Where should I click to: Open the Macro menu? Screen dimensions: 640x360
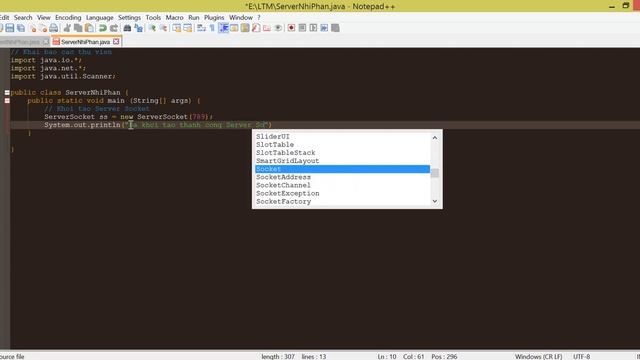pyautogui.click(x=174, y=18)
